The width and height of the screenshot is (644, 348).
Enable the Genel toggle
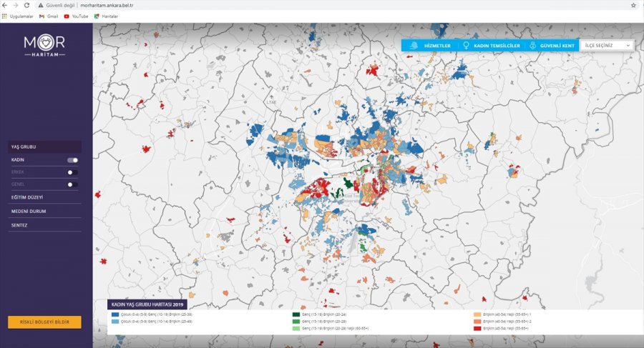tap(72, 184)
